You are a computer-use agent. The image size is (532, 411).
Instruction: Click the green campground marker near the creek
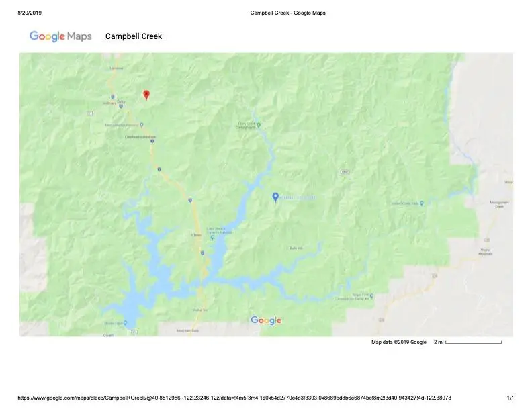click(259, 125)
